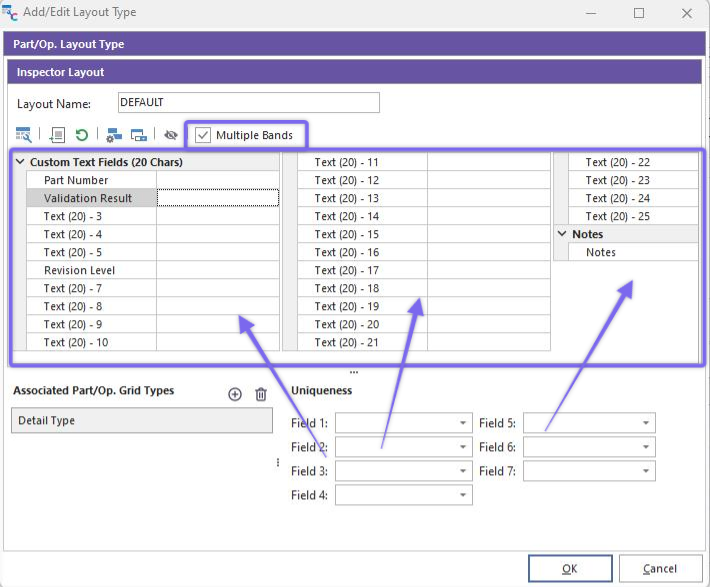Collapse the Notes group
The width and height of the screenshot is (710, 587).
pyautogui.click(x=562, y=234)
